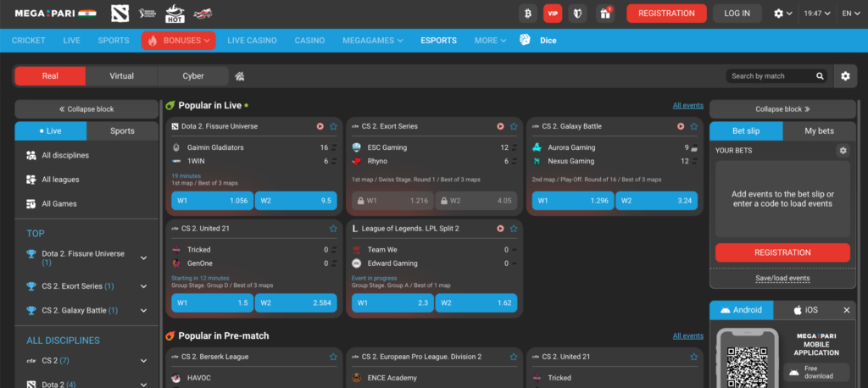Click the red VIP icon
This screenshot has height=388, width=868.
(553, 14)
